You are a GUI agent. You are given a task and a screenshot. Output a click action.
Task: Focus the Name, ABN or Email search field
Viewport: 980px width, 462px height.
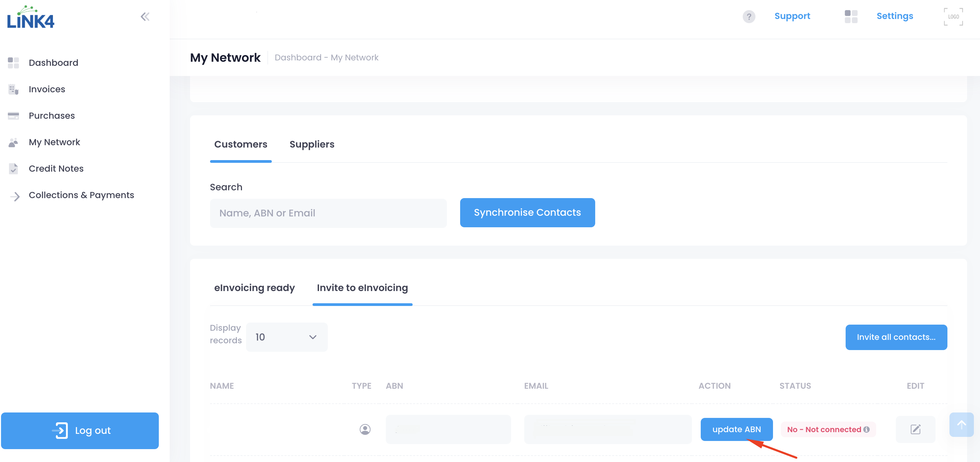click(328, 213)
